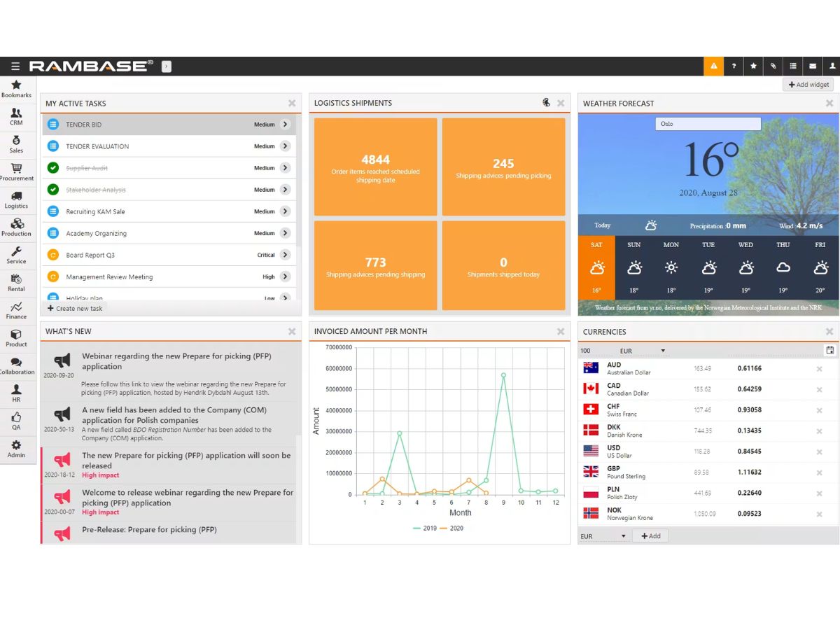This screenshot has width=840, height=630.
Task: Expand the Tender Evaluation task arrow
Action: 285,146
